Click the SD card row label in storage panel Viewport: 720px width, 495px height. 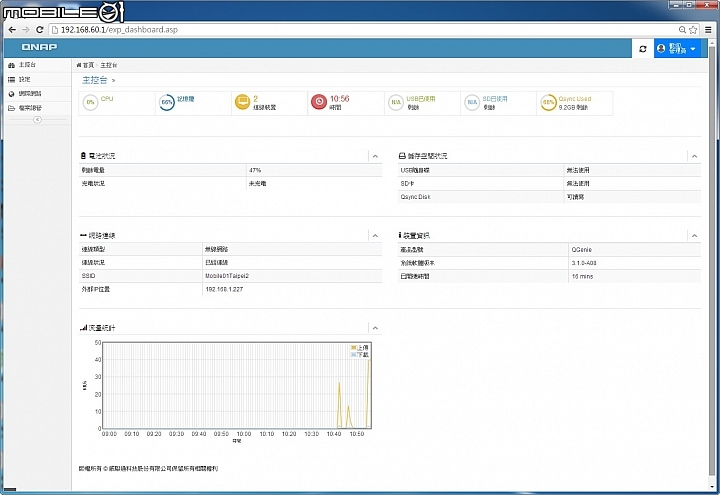(x=407, y=184)
